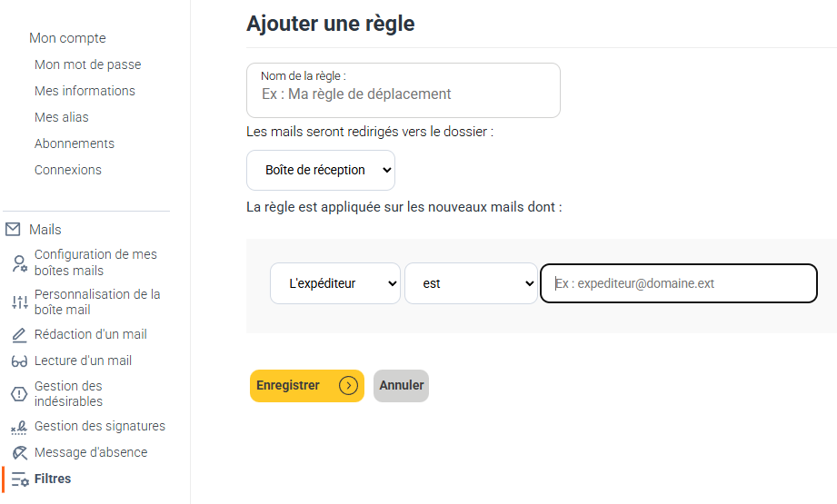837x504 pixels.
Task: Click the Annuler button
Action: click(401, 386)
